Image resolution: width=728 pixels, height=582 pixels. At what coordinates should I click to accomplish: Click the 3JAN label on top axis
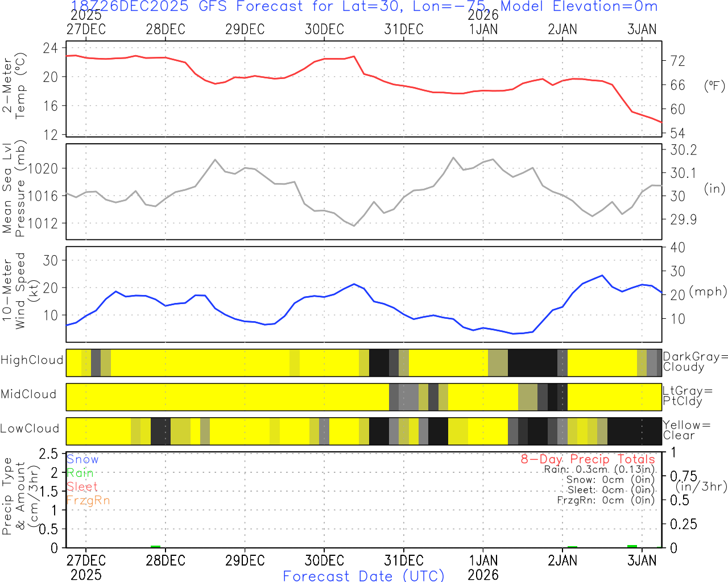(x=642, y=30)
